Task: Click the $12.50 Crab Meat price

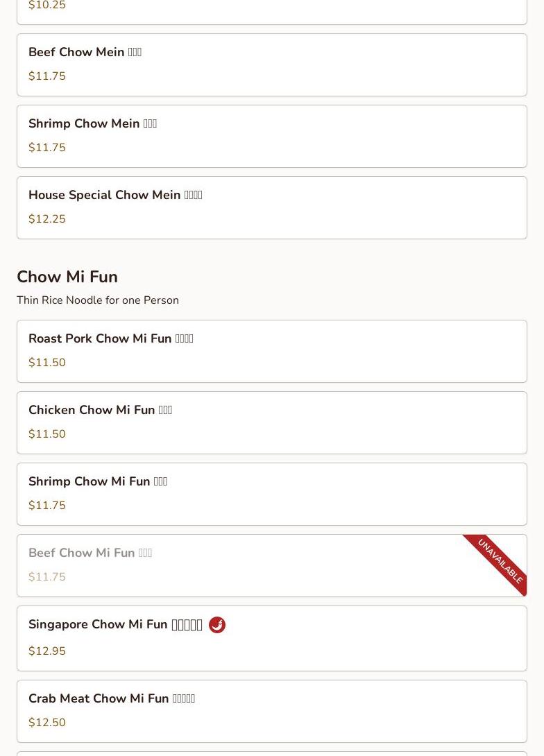Action: tap(47, 723)
